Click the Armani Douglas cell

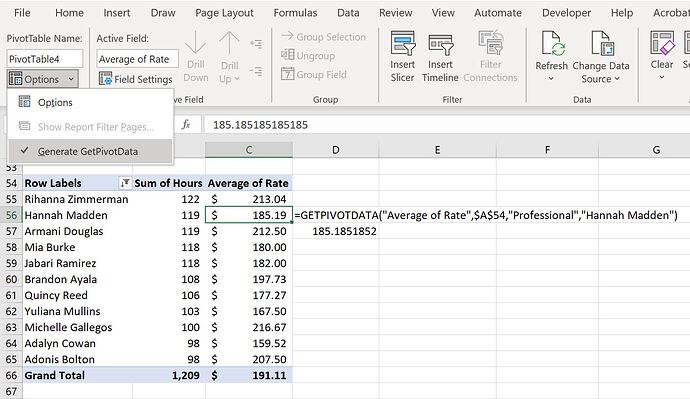coord(77,231)
